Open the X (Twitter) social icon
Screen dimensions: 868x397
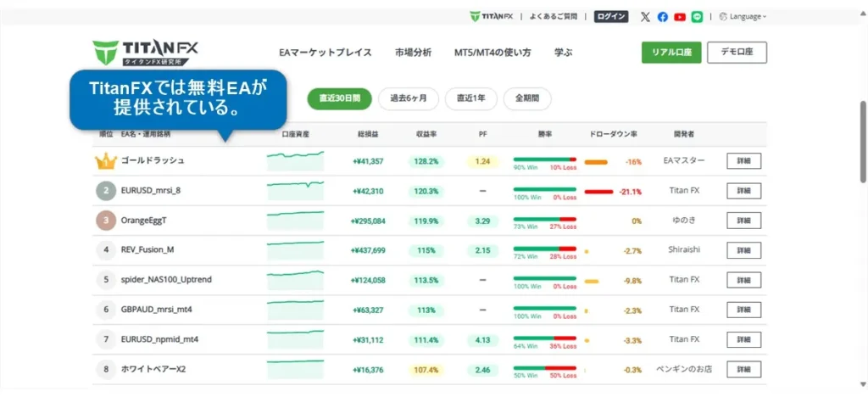point(646,16)
